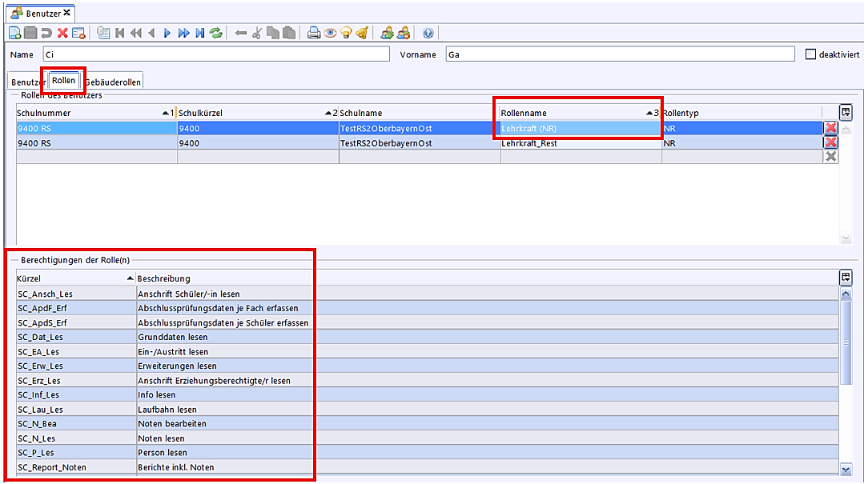The image size is (868, 484).
Task: Create a new record via toolbar
Action: [15, 33]
